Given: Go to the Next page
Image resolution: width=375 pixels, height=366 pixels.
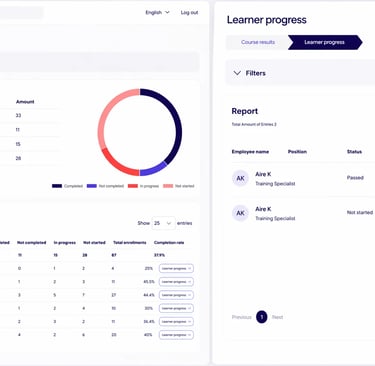Looking at the screenshot, I should [x=277, y=317].
